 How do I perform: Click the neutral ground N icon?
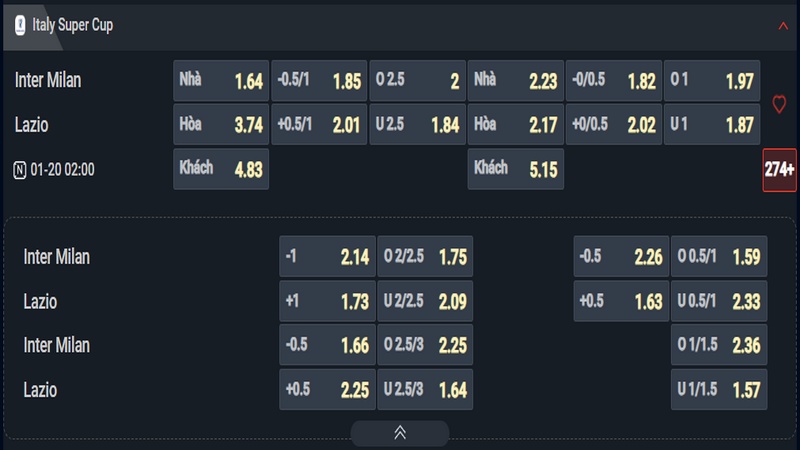click(19, 170)
